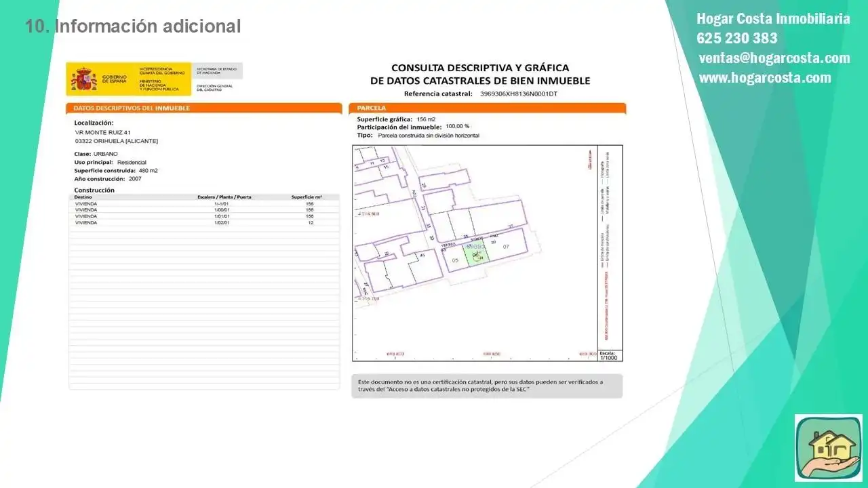Click Año construcción 2007 line
Viewport: 868px width, 488px height.
pos(108,179)
